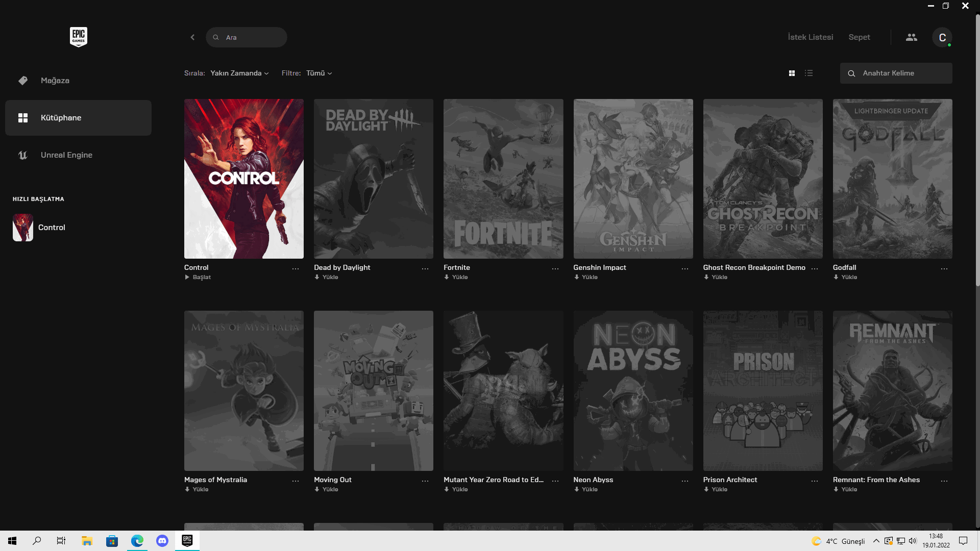Install Remnant: From the Ashes via Yükle
Image resolution: width=980 pixels, height=551 pixels.
tap(845, 490)
